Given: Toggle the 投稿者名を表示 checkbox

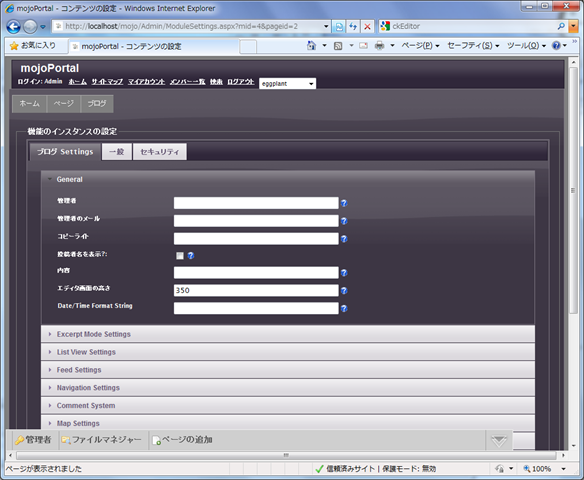Looking at the screenshot, I should tap(180, 255).
